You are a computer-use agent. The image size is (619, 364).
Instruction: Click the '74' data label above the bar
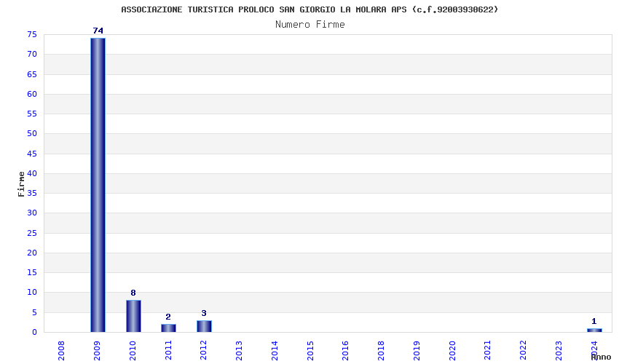98,31
